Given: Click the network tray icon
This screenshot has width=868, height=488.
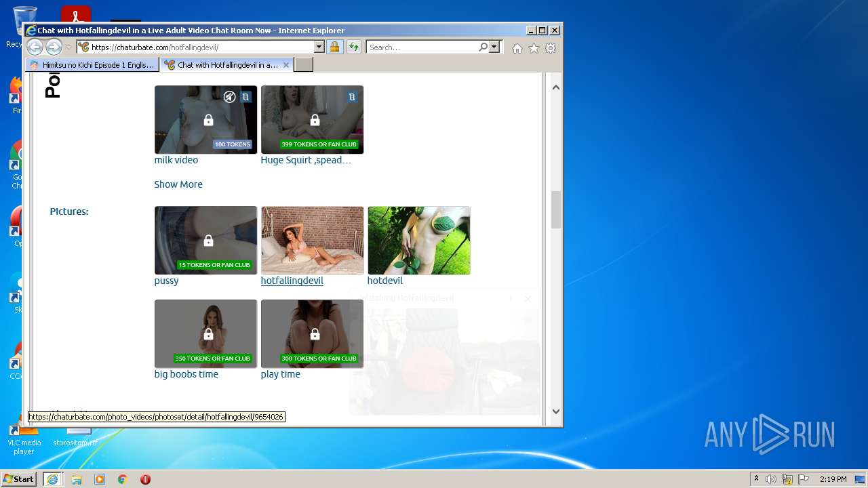Looking at the screenshot, I should (787, 479).
